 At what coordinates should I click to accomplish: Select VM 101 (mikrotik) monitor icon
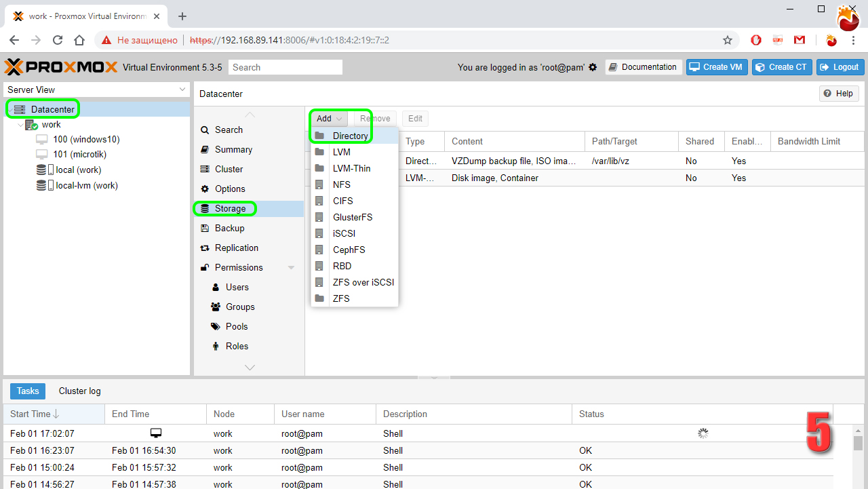42,154
